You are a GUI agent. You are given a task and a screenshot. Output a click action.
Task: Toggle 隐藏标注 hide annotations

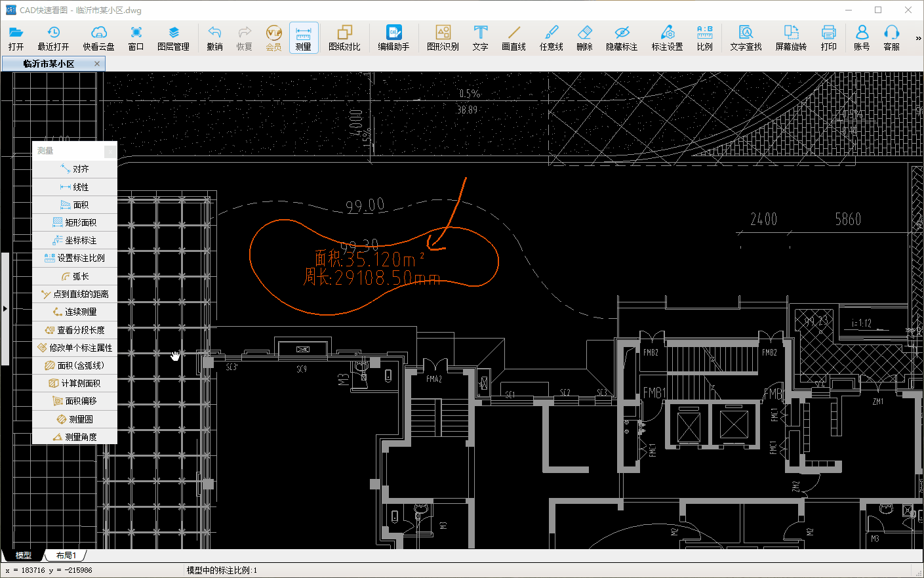click(x=622, y=33)
